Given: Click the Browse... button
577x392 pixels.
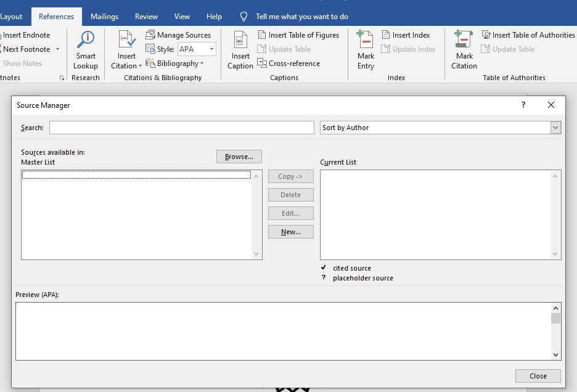Looking at the screenshot, I should click(x=239, y=157).
